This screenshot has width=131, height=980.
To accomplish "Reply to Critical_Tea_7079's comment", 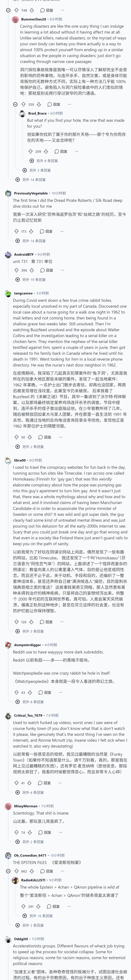I will pos(45,783).
